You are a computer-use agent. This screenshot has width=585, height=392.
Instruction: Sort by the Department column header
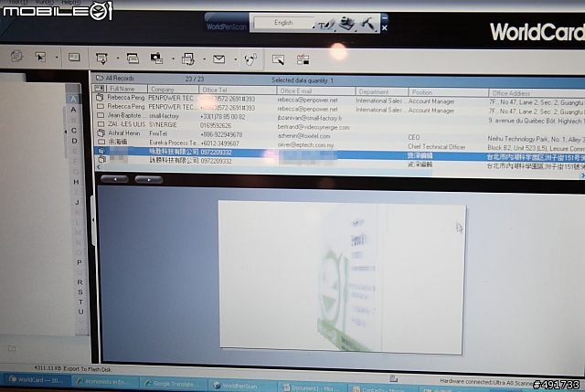[x=381, y=91]
